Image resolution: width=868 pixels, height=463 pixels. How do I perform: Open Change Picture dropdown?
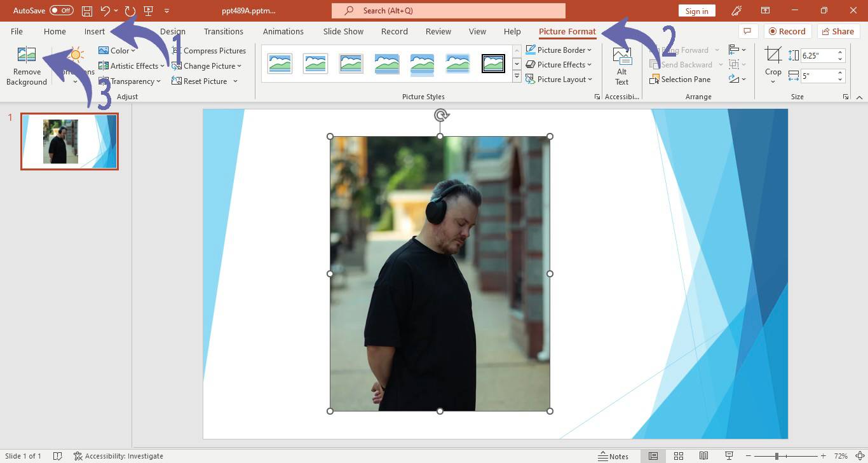coord(207,66)
